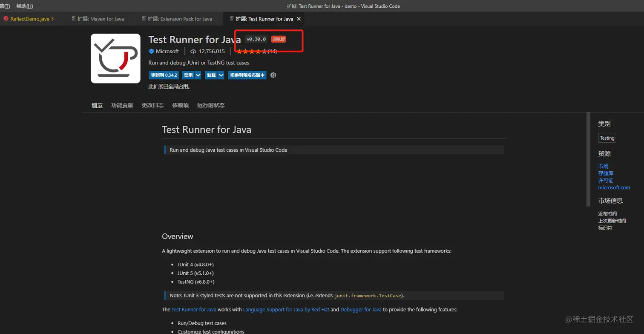Close the Test Runner for Java tab
This screenshot has height=334, width=644.
[x=299, y=19]
